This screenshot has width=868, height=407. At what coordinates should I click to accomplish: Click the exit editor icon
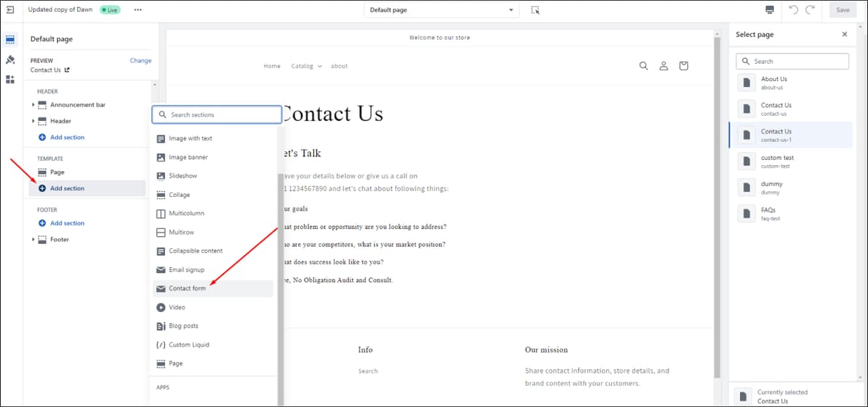click(9, 9)
